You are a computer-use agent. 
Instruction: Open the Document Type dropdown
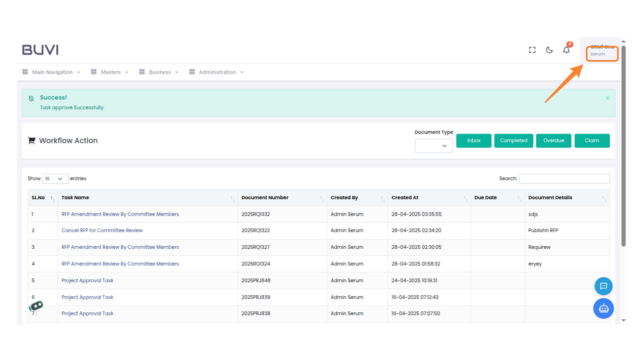[434, 146]
